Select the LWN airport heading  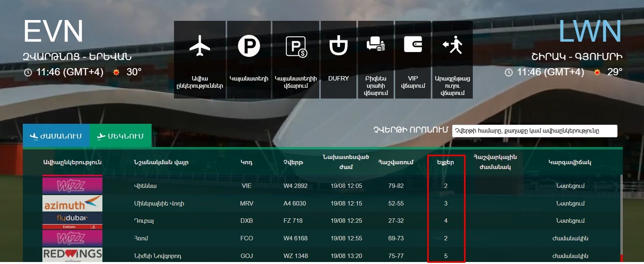590,31
